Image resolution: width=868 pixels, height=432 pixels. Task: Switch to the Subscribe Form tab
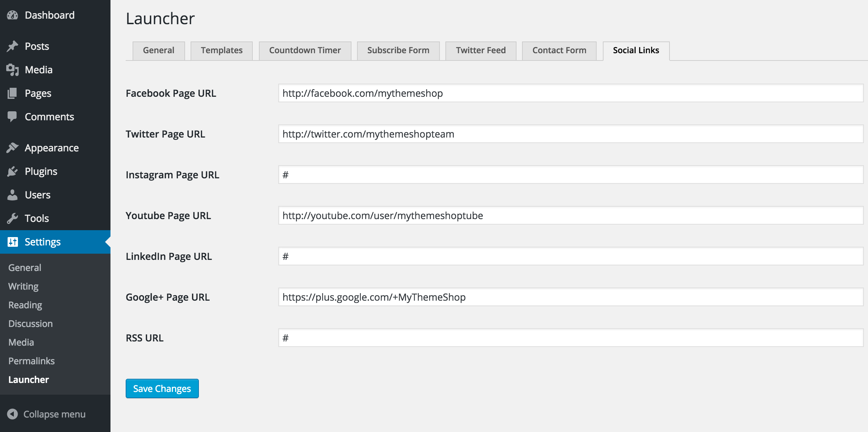[x=398, y=50]
